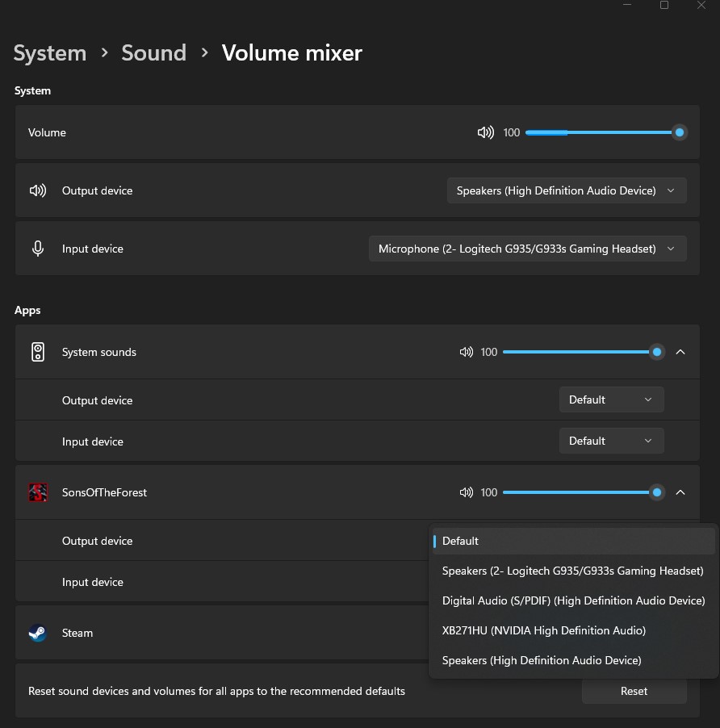
Task: Open System sounds Input device dropdown
Action: [x=611, y=441]
